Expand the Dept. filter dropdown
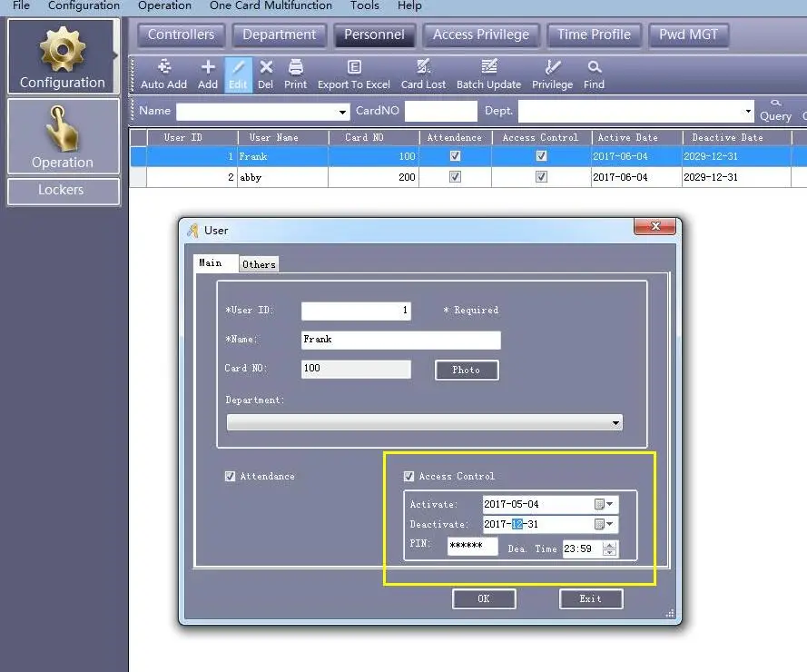 pos(748,111)
